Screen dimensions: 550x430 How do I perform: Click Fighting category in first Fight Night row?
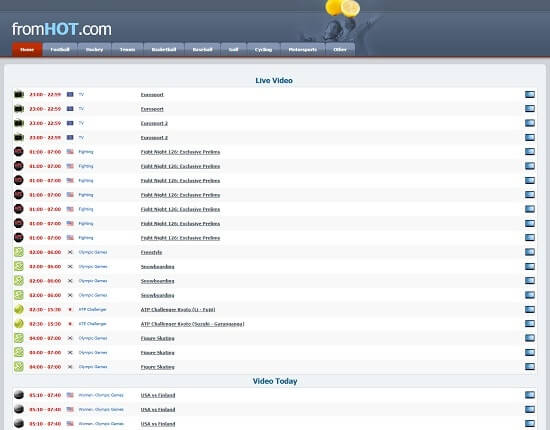[x=86, y=152]
